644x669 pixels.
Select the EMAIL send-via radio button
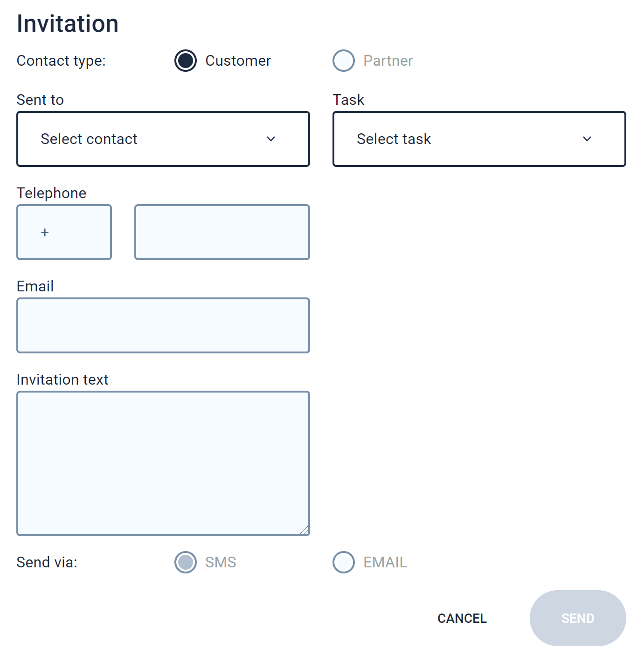(x=344, y=562)
